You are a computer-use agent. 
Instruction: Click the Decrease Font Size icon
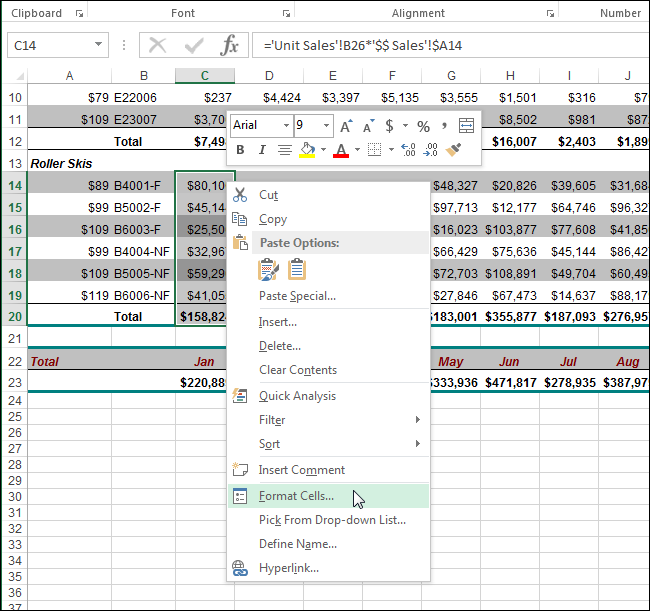tap(367, 126)
